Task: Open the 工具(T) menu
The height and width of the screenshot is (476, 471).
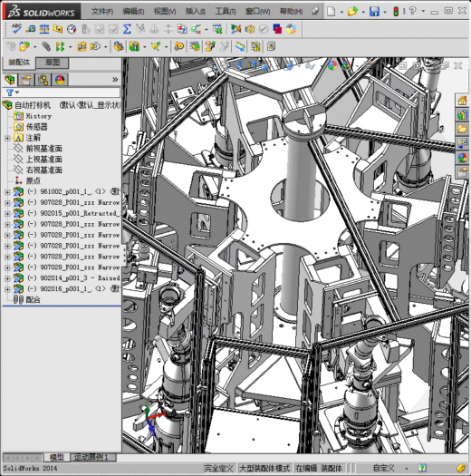Action: (226, 12)
